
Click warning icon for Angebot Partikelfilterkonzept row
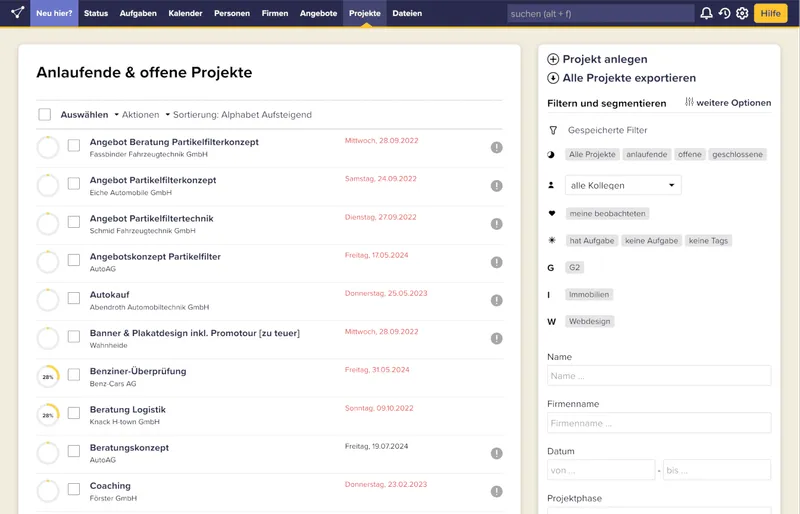496,186
